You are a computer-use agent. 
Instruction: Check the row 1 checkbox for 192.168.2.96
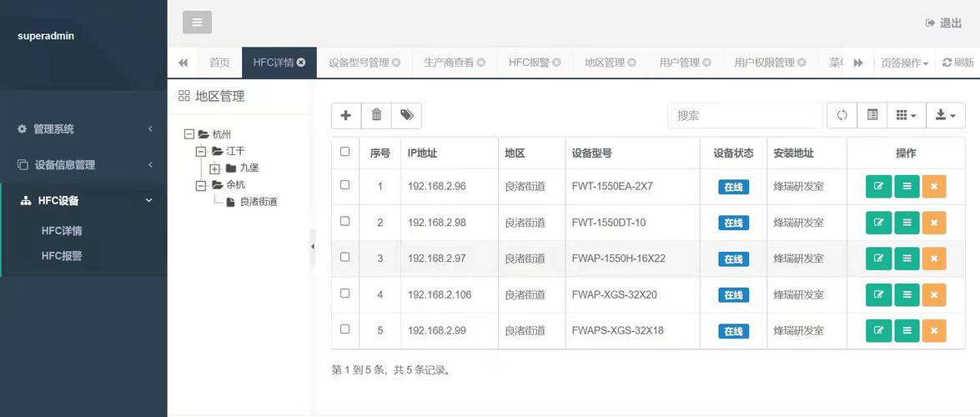click(345, 185)
